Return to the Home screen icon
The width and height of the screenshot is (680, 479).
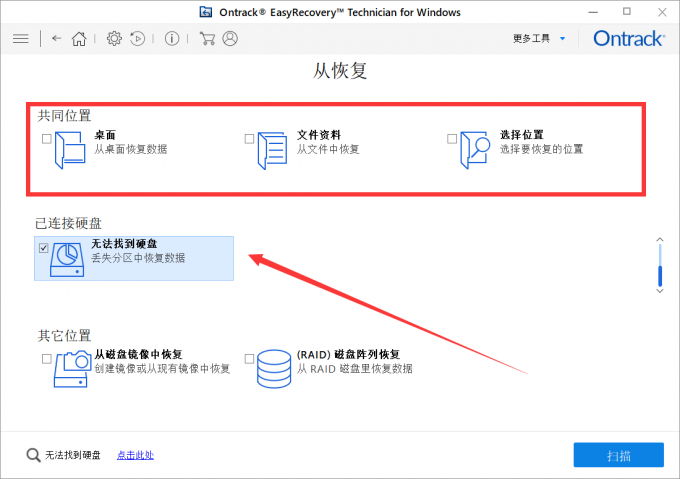79,39
